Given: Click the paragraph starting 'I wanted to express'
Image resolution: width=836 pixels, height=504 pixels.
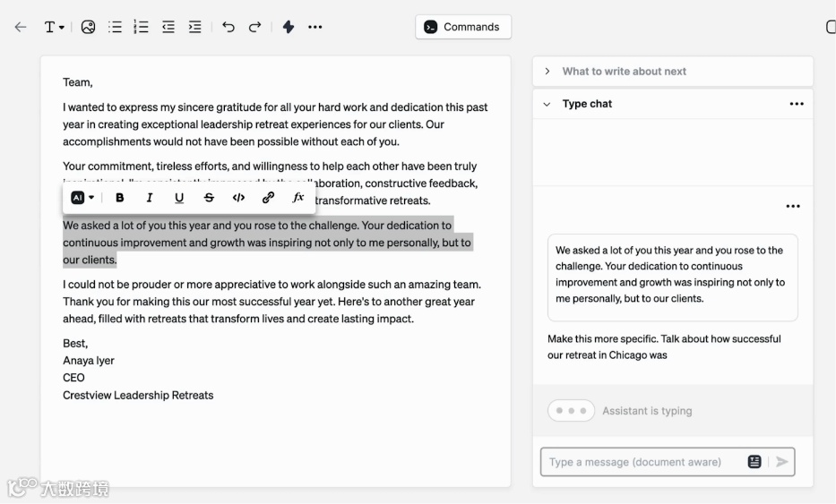Looking at the screenshot, I should point(275,124).
